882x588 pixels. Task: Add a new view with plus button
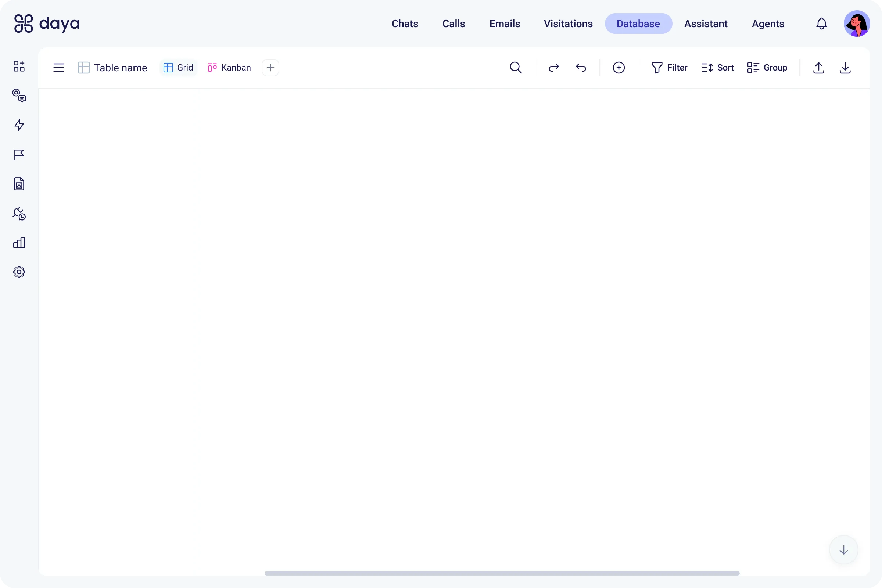(270, 68)
